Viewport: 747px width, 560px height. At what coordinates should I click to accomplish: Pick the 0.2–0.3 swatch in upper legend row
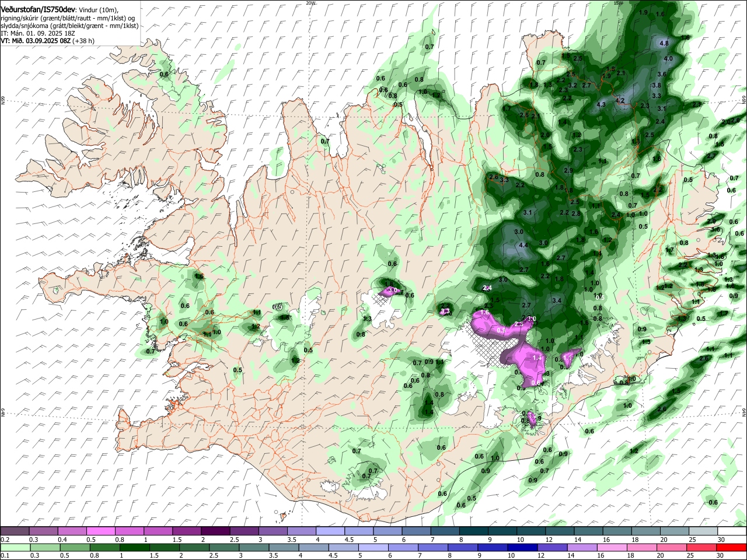click(15, 531)
